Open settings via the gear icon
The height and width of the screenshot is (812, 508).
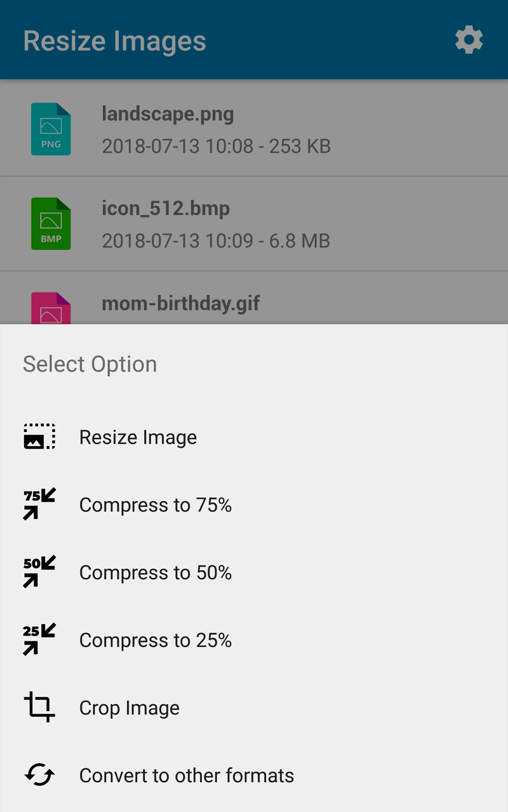[x=469, y=41]
